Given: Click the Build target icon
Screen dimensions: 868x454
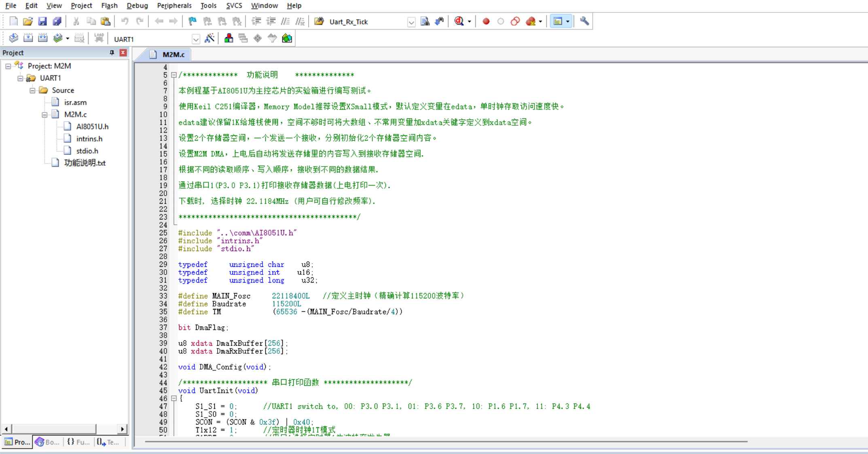Looking at the screenshot, I should point(28,39).
